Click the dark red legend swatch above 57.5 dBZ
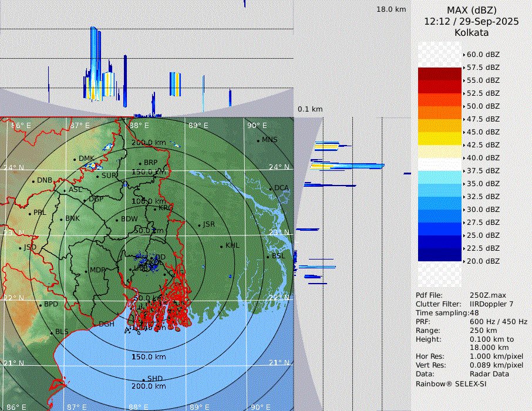The width and height of the screenshot is (532, 411). click(x=440, y=74)
